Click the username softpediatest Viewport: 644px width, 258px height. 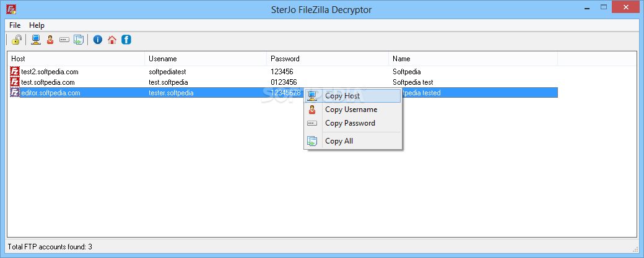click(x=169, y=72)
